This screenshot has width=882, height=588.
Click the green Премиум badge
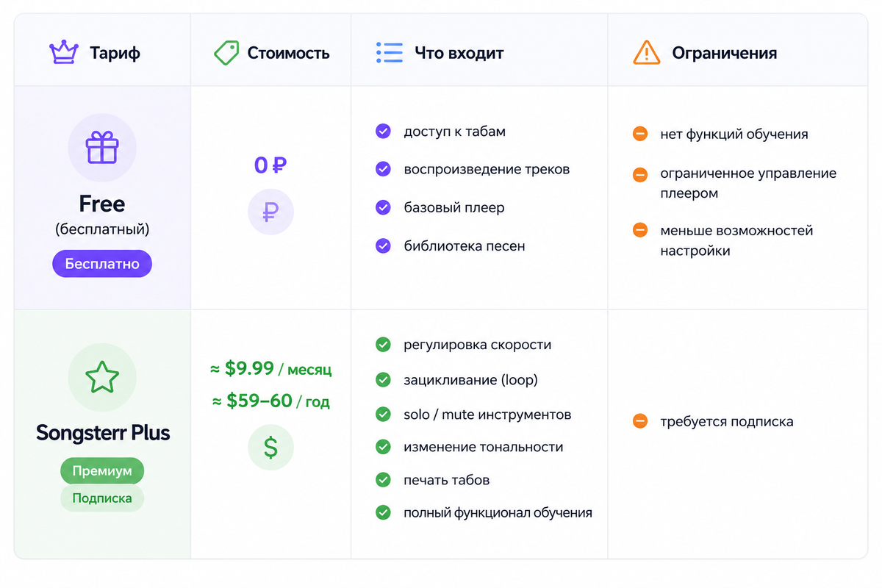pos(102,471)
